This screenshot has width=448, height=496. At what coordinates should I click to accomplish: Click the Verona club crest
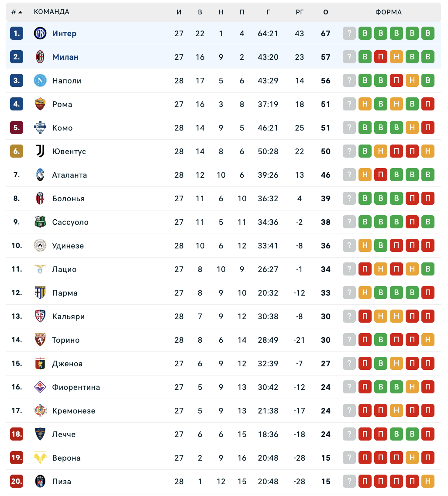click(x=40, y=458)
